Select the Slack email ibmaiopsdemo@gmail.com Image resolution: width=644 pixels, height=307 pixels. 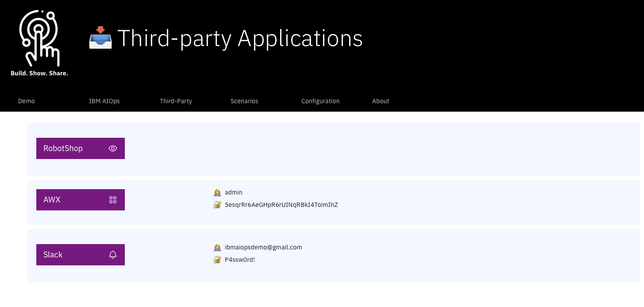tap(263, 247)
